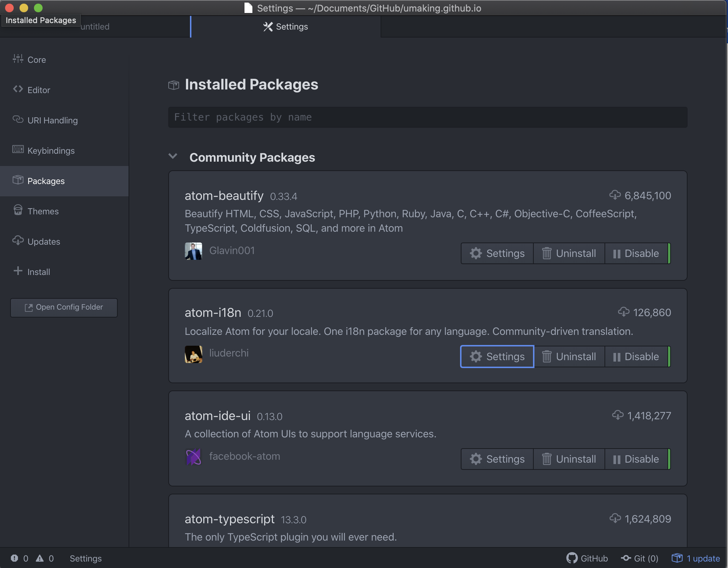Open the Themes settings panel
Image resolution: width=728 pixels, height=568 pixels.
[x=43, y=211]
